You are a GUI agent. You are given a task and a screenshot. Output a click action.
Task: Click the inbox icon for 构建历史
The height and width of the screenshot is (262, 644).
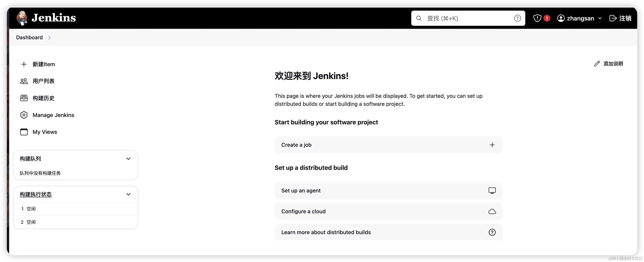coord(24,98)
